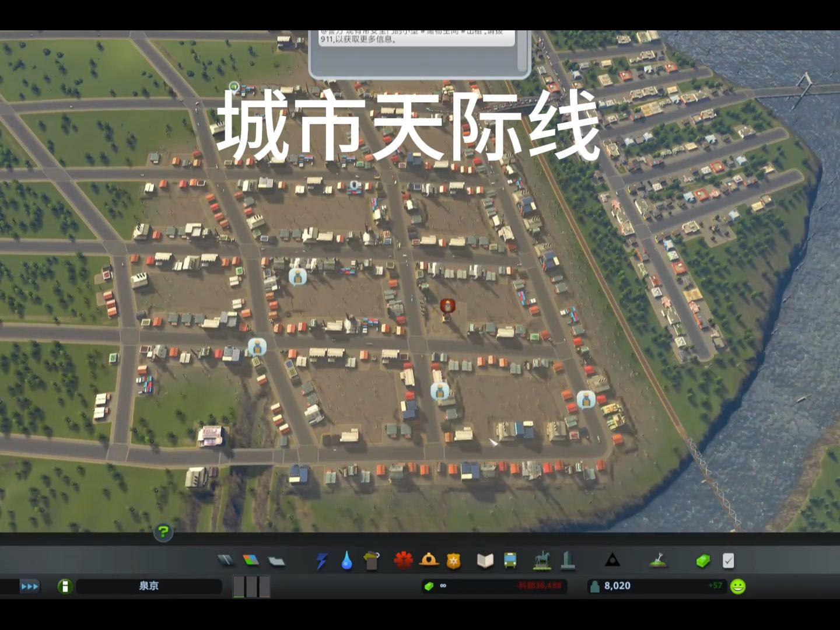Toggle the info views green button
Viewport: 840px width, 630px height.
(64, 586)
